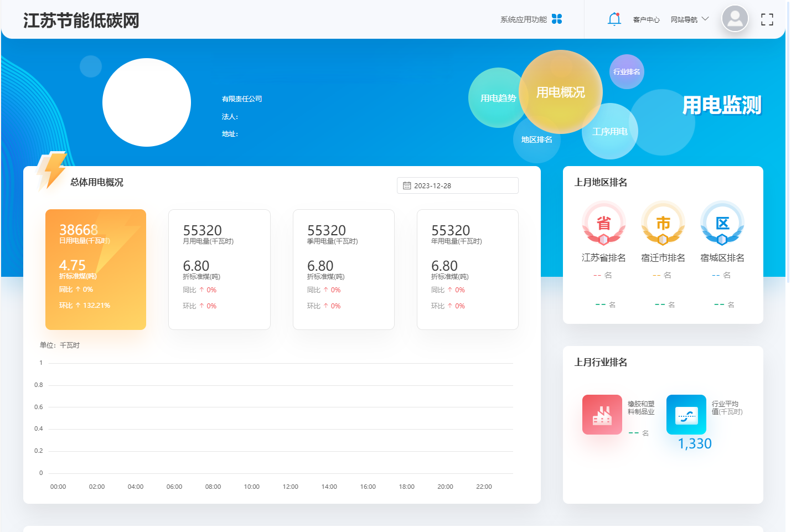
Task: Click the blue chart icon beside 行业平均值
Action: pyautogui.click(x=686, y=414)
